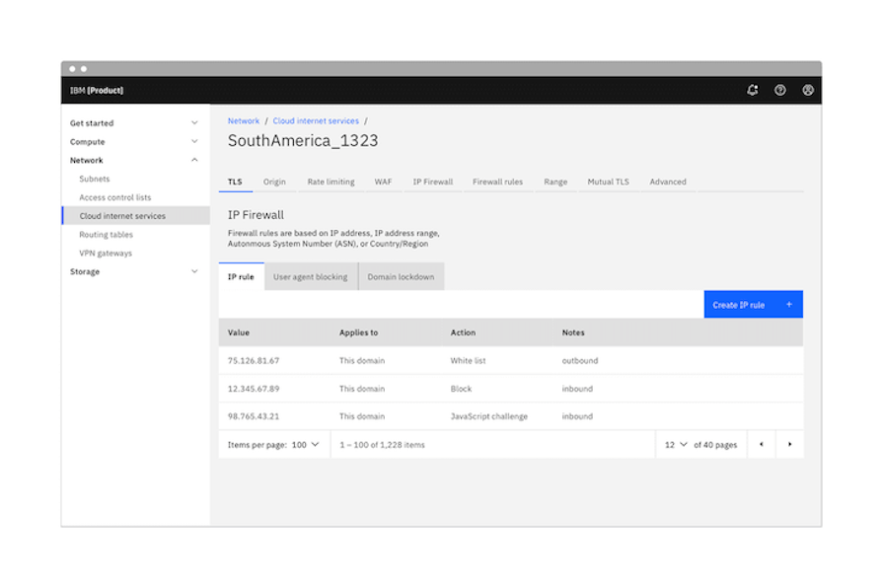Switch to the WAF tab
Screen dimensions: 883x588
(383, 182)
